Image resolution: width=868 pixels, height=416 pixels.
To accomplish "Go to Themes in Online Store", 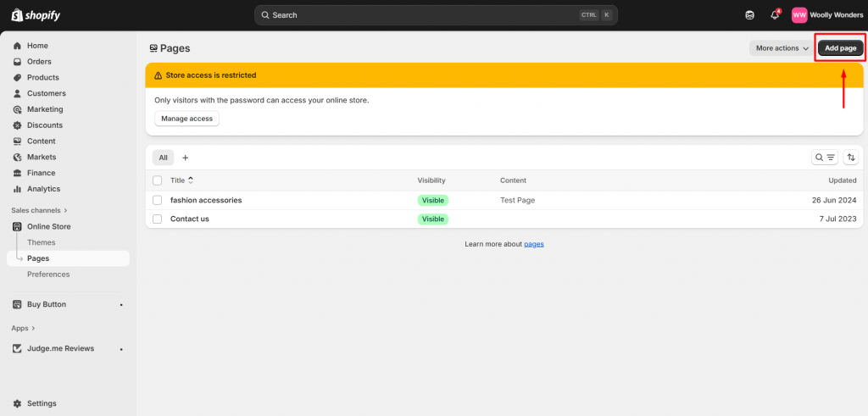I will (x=42, y=242).
